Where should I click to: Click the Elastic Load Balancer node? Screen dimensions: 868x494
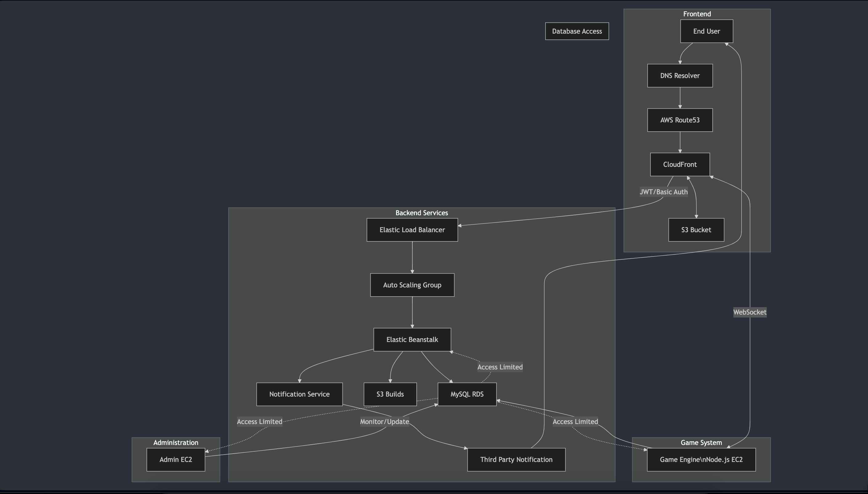click(412, 230)
